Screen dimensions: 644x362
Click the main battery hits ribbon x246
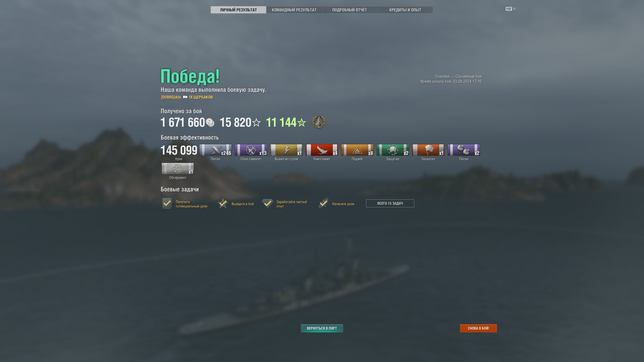pyautogui.click(x=215, y=150)
